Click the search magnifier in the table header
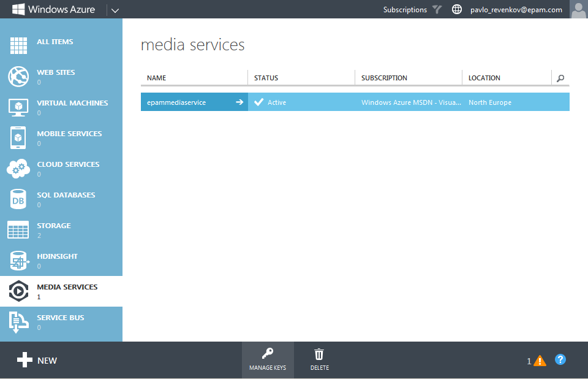Image resolution: width=588 pixels, height=379 pixels. pos(559,78)
